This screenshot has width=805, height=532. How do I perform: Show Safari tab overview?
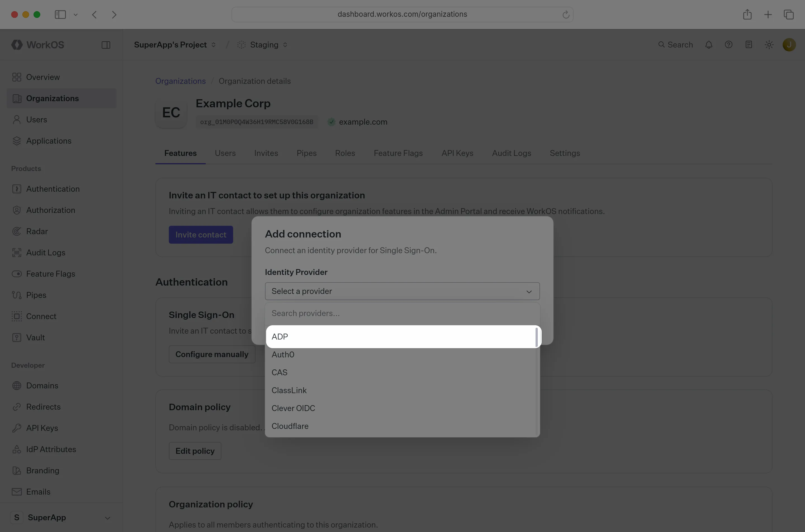coord(789,15)
